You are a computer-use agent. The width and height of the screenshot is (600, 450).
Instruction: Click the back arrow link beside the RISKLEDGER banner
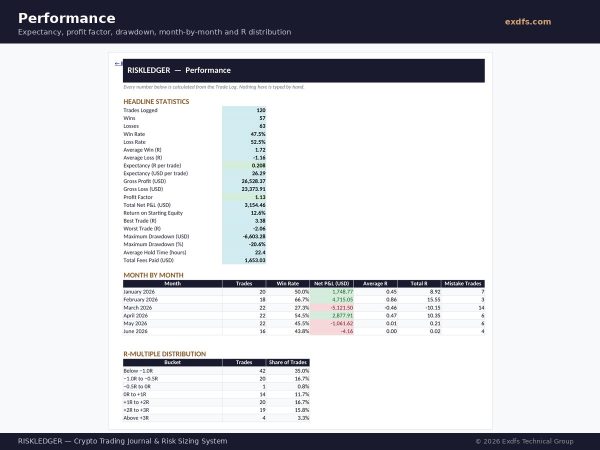pos(119,64)
